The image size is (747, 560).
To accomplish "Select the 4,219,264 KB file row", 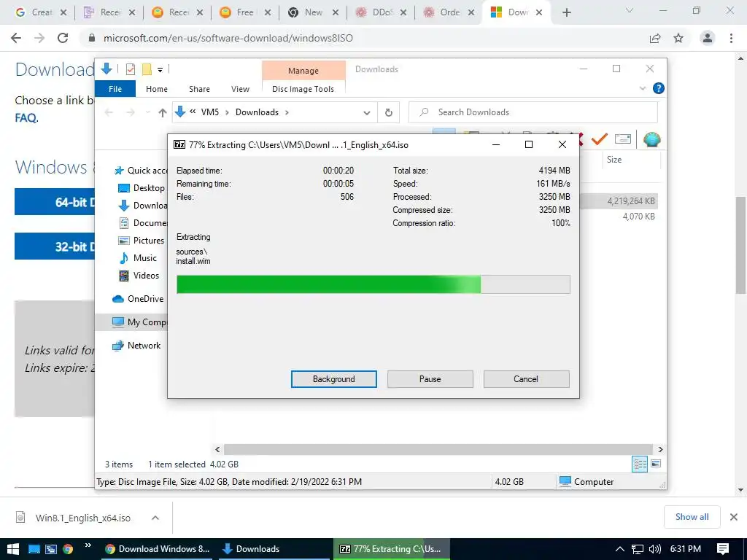I will [x=619, y=201].
